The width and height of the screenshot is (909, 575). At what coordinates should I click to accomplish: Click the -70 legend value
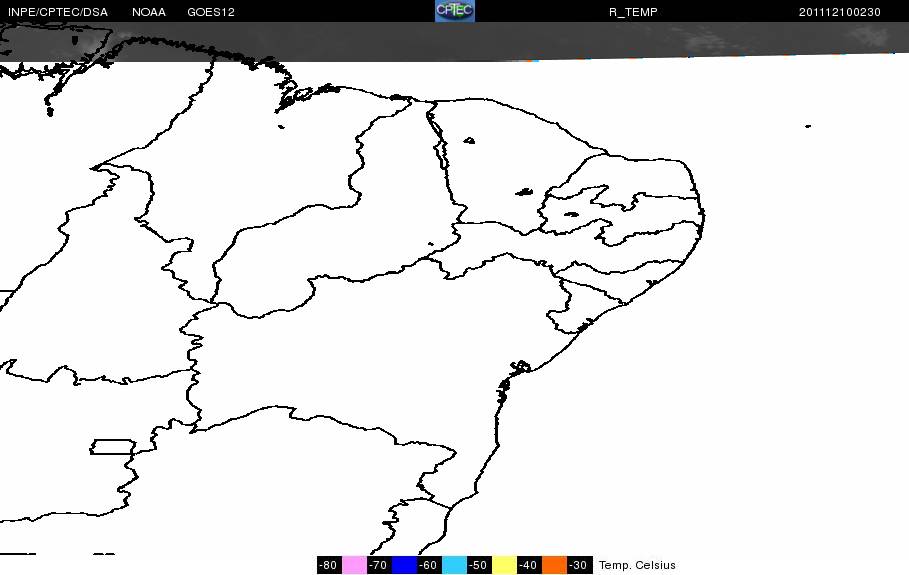[379, 565]
